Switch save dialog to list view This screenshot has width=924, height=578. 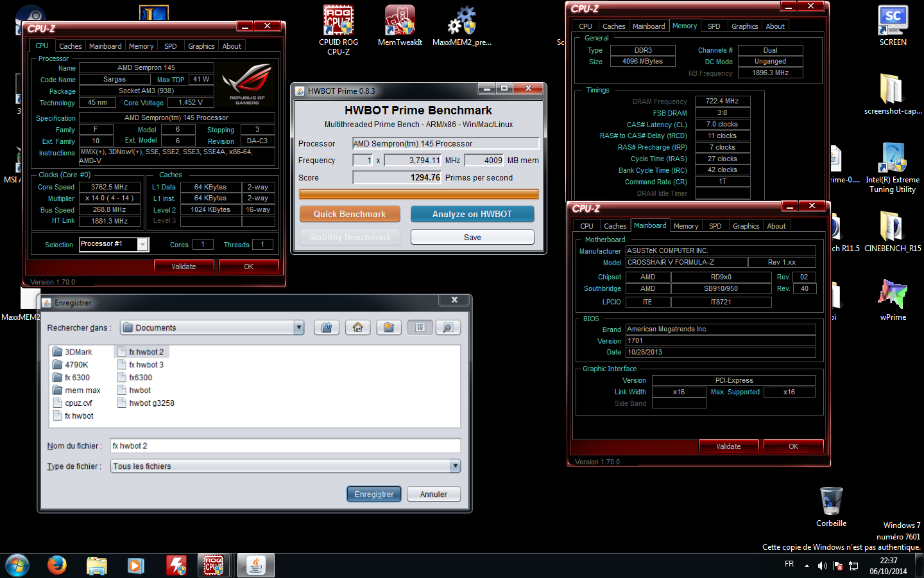point(420,328)
